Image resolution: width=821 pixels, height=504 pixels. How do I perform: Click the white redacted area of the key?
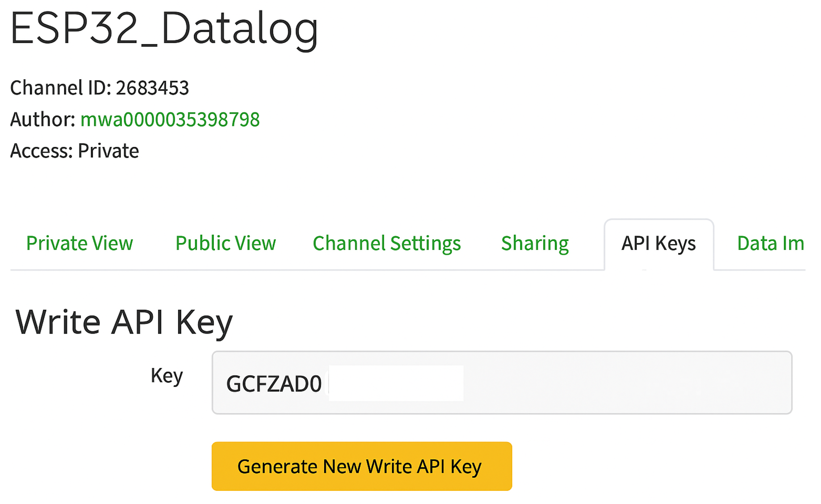(x=396, y=383)
